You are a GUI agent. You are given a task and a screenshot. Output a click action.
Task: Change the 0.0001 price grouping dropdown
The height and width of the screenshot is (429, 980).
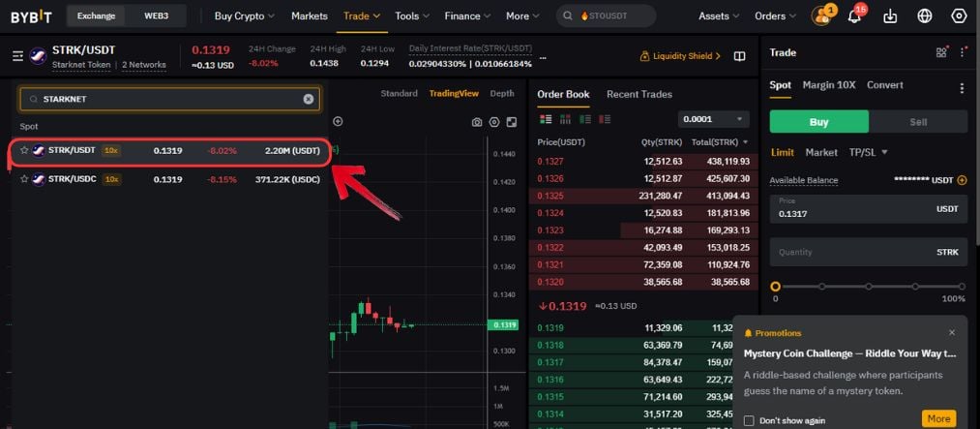point(713,119)
